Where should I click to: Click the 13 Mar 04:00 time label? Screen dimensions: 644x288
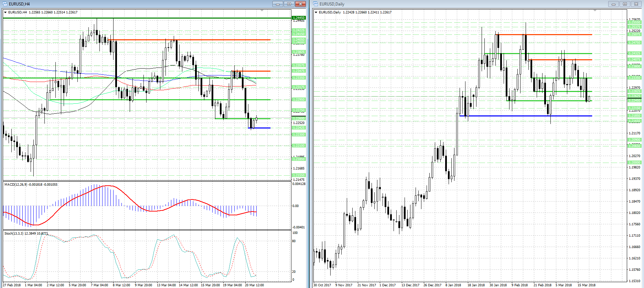click(x=166, y=285)
